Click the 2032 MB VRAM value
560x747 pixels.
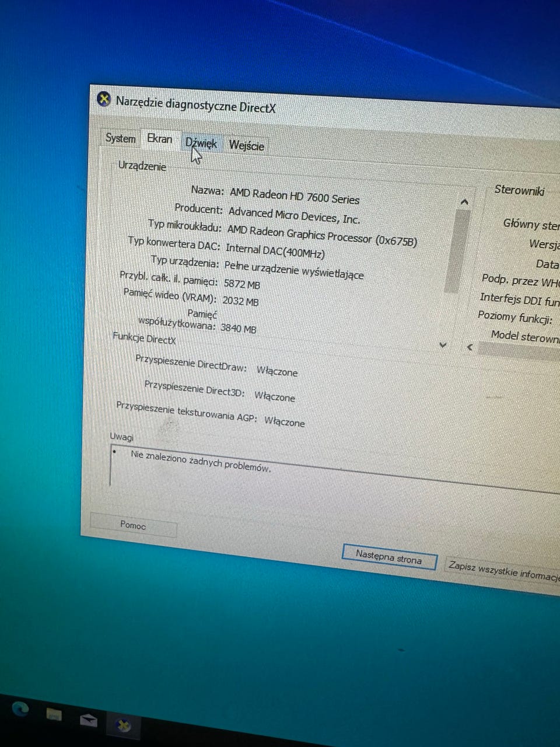click(240, 301)
